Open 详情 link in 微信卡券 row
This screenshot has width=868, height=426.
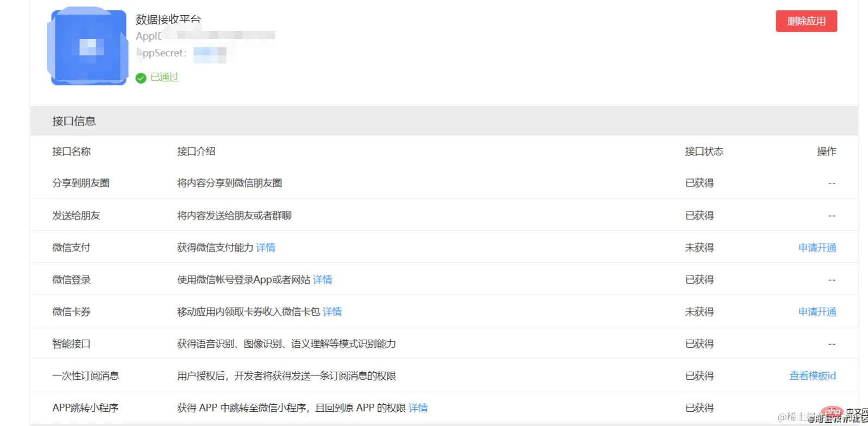332,311
